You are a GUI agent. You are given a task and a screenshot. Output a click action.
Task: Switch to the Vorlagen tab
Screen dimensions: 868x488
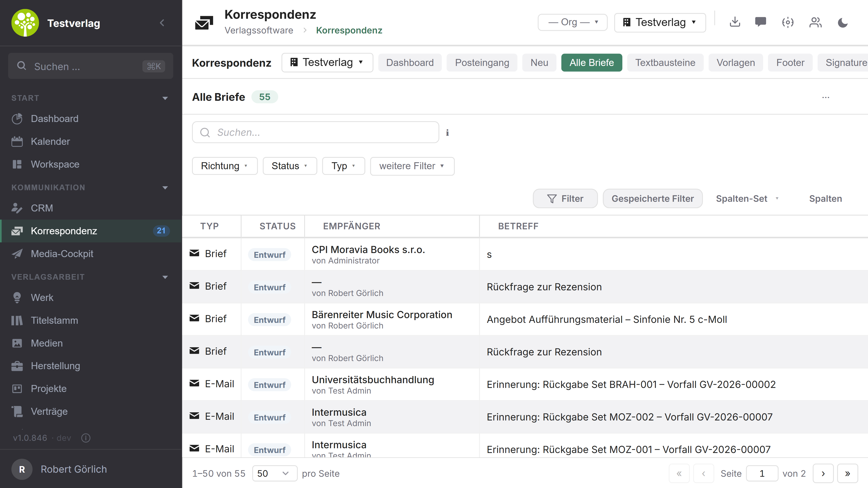[736, 63]
